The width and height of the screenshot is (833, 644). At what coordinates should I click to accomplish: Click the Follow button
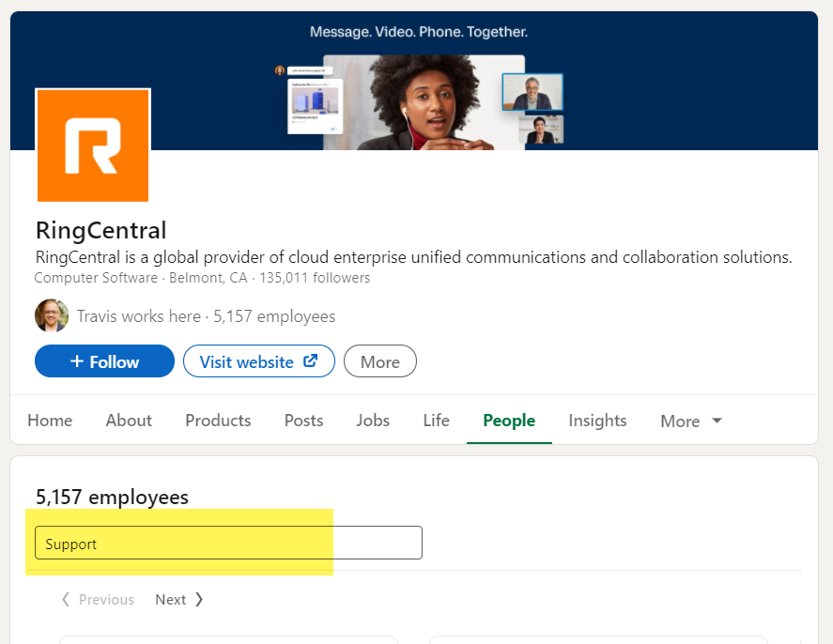point(104,361)
